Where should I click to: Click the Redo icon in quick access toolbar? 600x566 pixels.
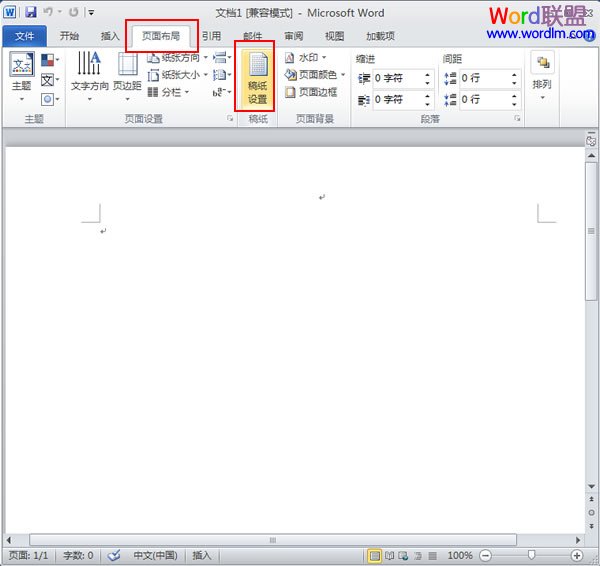73,12
